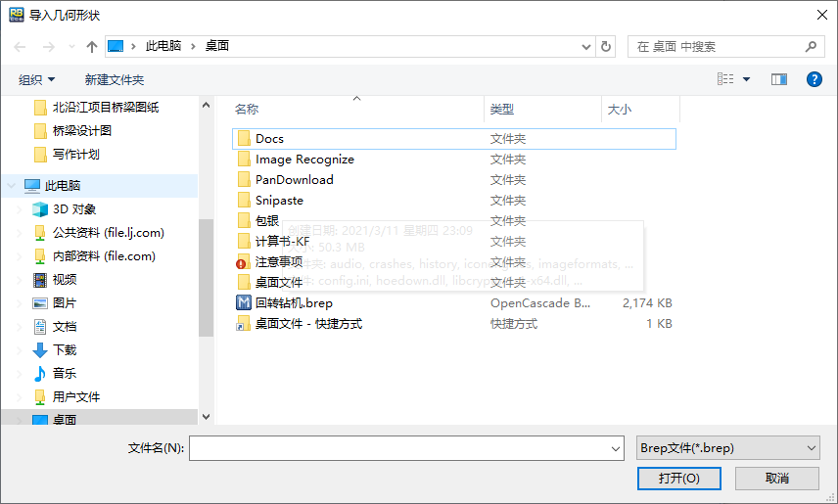This screenshot has height=504, width=838.
Task: Expand the 3D 对象 node
Action: (20, 209)
